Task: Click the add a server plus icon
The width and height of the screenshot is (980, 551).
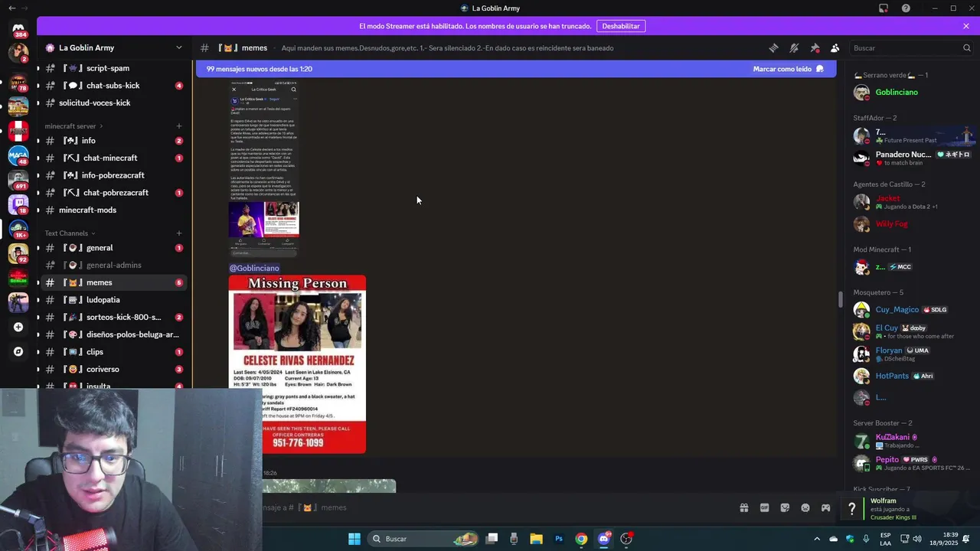Action: tap(18, 327)
